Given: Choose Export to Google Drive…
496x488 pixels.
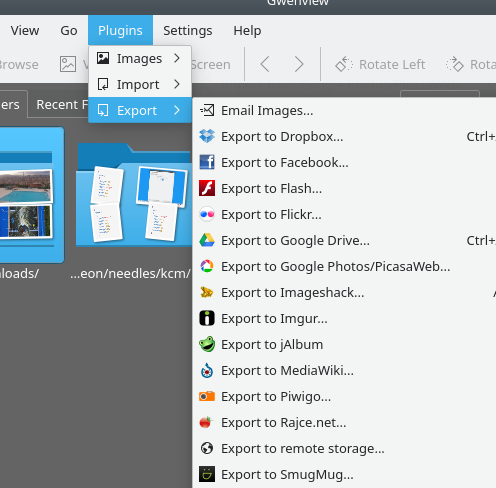Looking at the screenshot, I should point(344,240).
